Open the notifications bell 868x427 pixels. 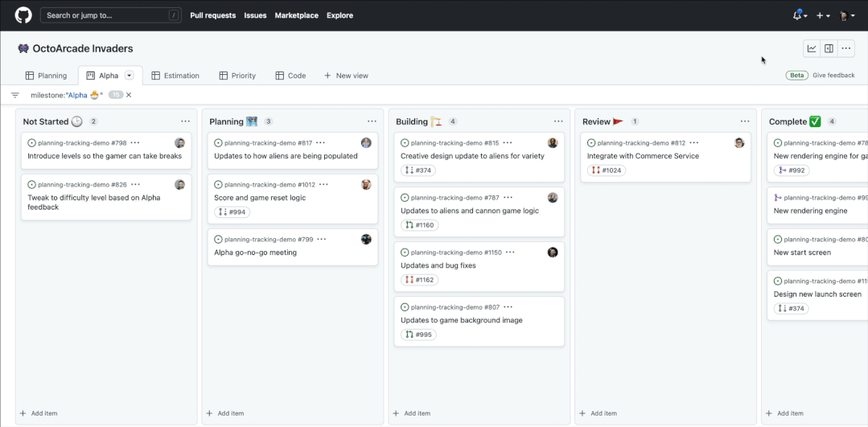point(800,15)
